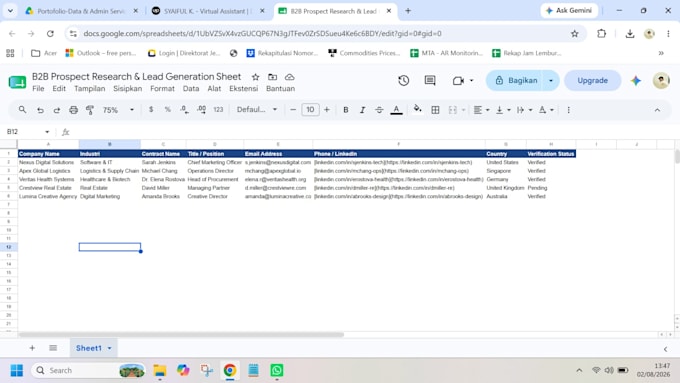This screenshot has width=680, height=383.
Task: Print the spreadsheet
Action: click(73, 110)
